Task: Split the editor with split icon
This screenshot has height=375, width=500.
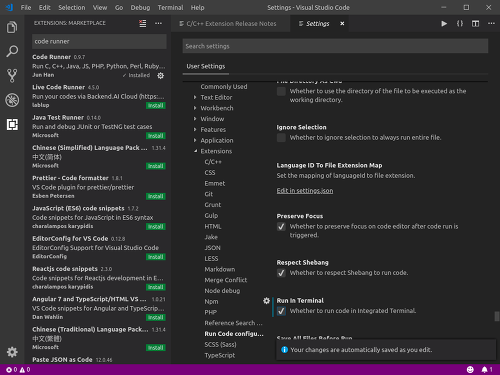Action: pos(475,23)
